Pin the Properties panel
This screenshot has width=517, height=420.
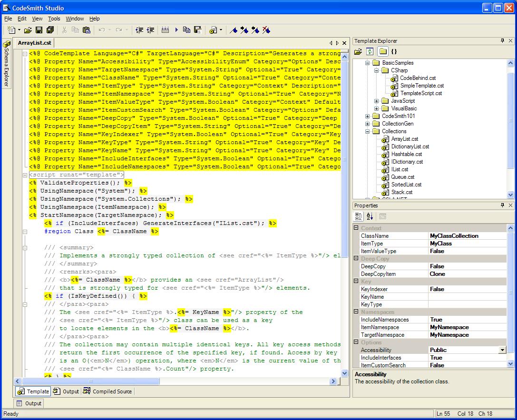coord(502,205)
